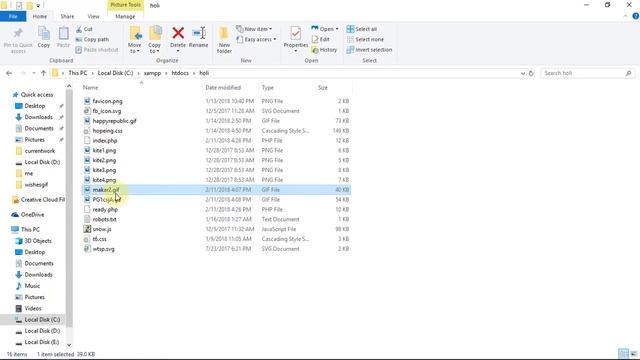Click the History command
Screen dimensions: 640x360
pyautogui.click(x=324, y=50)
